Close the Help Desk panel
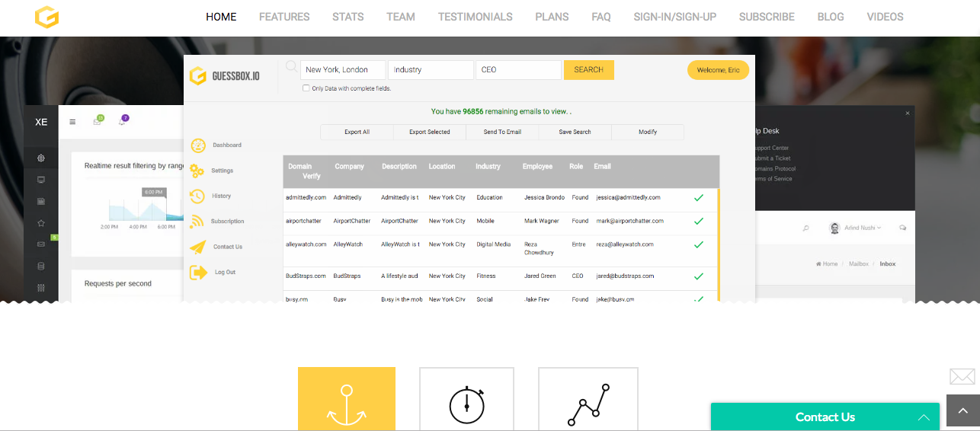The height and width of the screenshot is (431, 980). click(907, 113)
